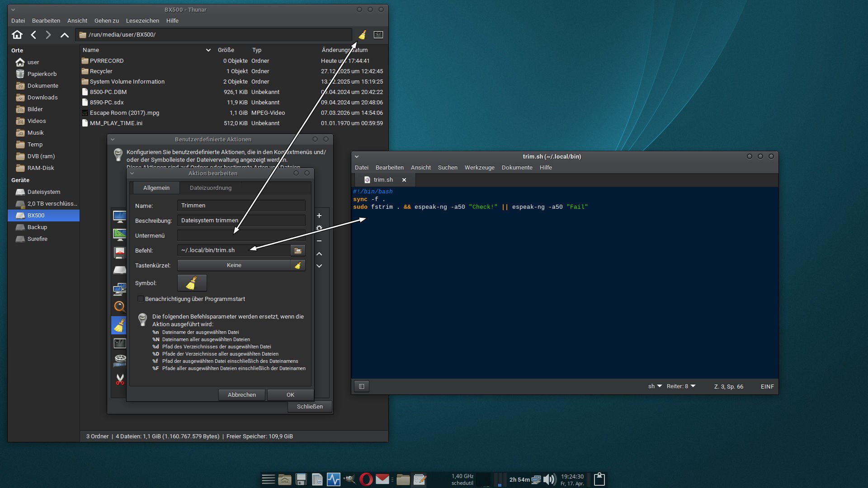
Task: Toggle EINF insert mode in status bar
Action: (x=767, y=386)
